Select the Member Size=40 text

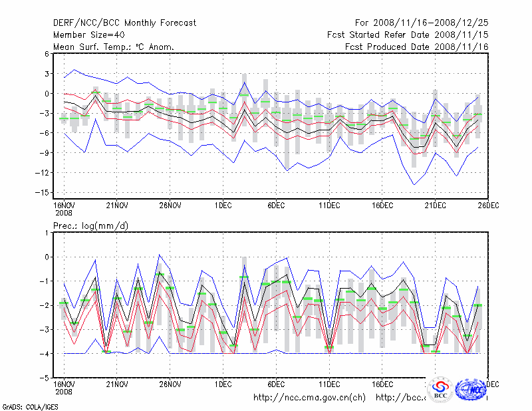pyautogui.click(x=88, y=35)
